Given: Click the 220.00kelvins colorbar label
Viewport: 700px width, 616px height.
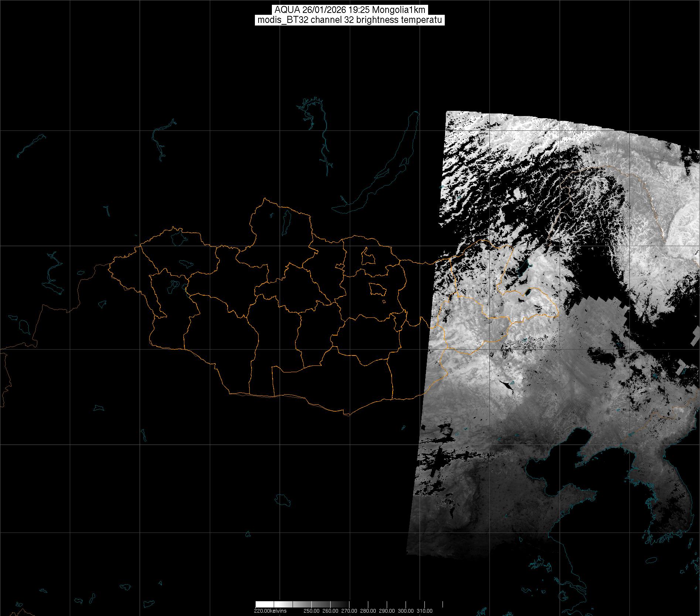Looking at the screenshot, I should point(270,610).
